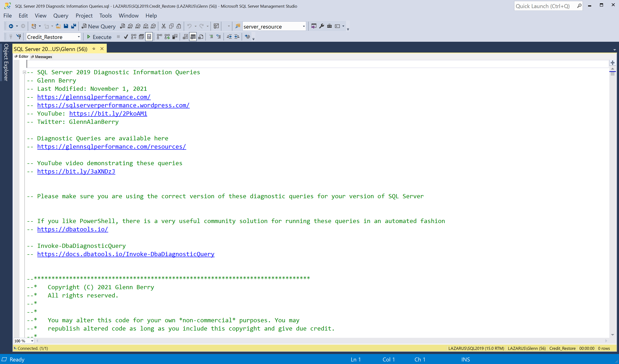The height and width of the screenshot is (364, 619).
Task: Save the current SQL file
Action: pyautogui.click(x=66, y=26)
